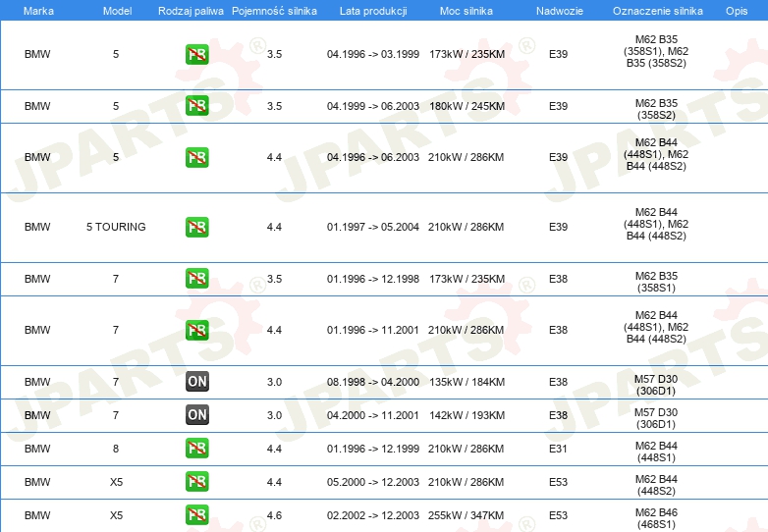Viewport: 768px width, 532px height.
Task: Select production dates 05.2000 -> 12.2003
Action: 373,482
